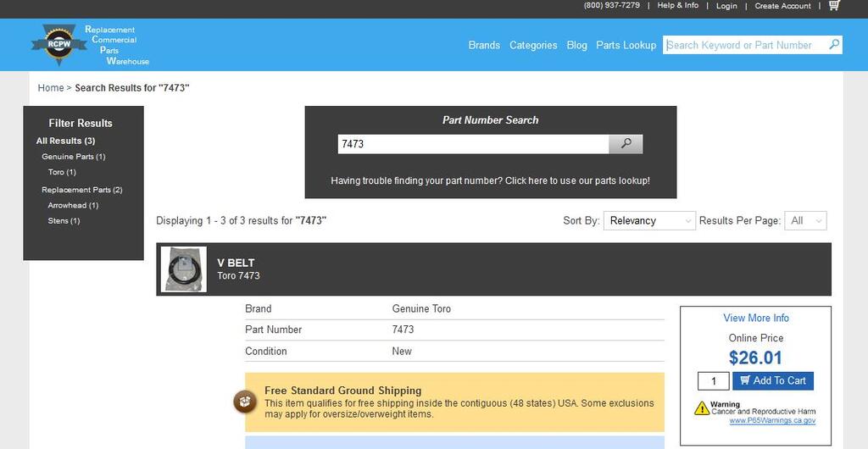
Task: Filter by Toro (1)
Action: [62, 172]
